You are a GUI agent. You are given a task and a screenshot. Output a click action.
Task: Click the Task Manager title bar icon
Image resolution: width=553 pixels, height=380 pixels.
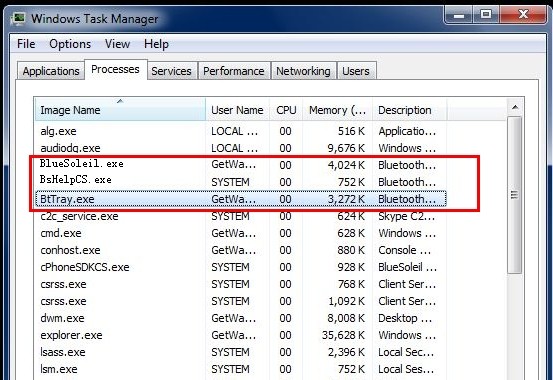tap(19, 18)
